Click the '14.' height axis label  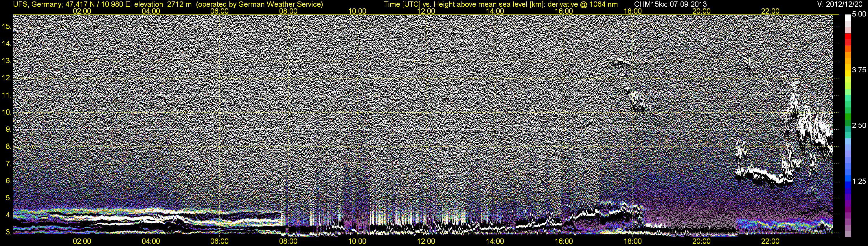click(7, 43)
